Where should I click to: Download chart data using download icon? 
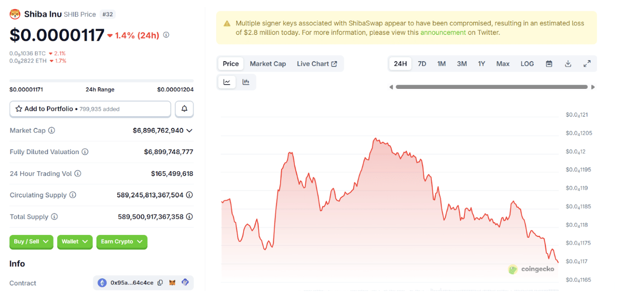568,64
